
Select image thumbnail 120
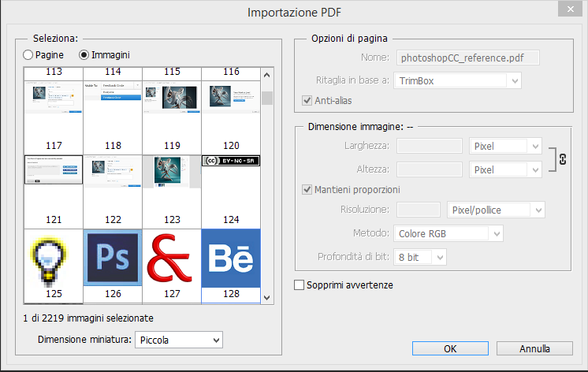pyautogui.click(x=231, y=117)
